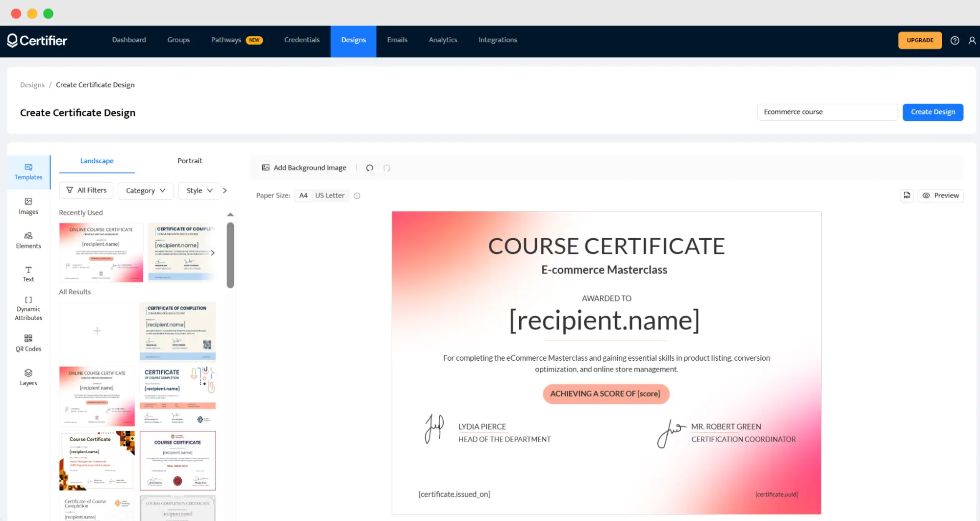Switch to the Portrait tab

pos(190,161)
